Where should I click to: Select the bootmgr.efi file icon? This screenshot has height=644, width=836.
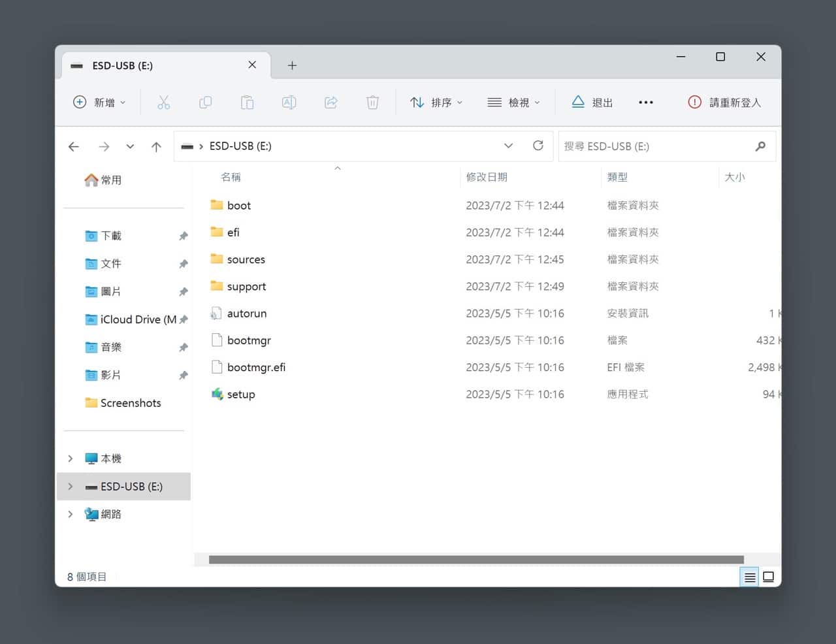pos(217,367)
